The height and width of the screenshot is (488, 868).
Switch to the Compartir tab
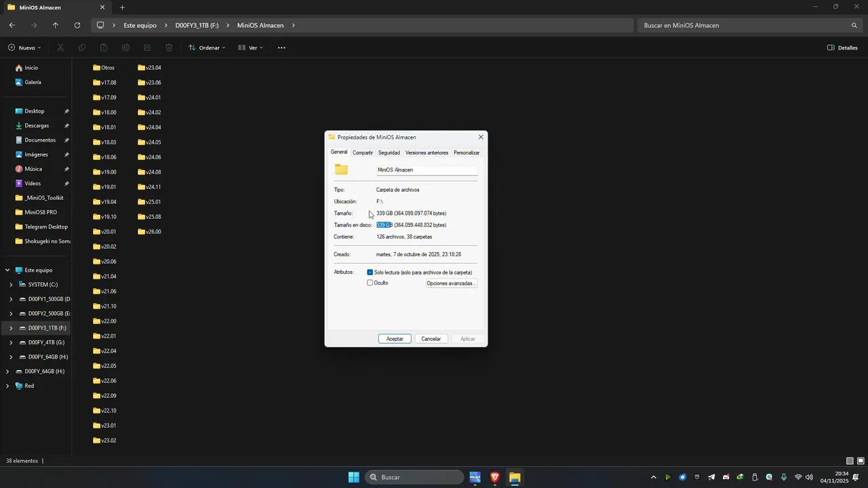pyautogui.click(x=363, y=152)
